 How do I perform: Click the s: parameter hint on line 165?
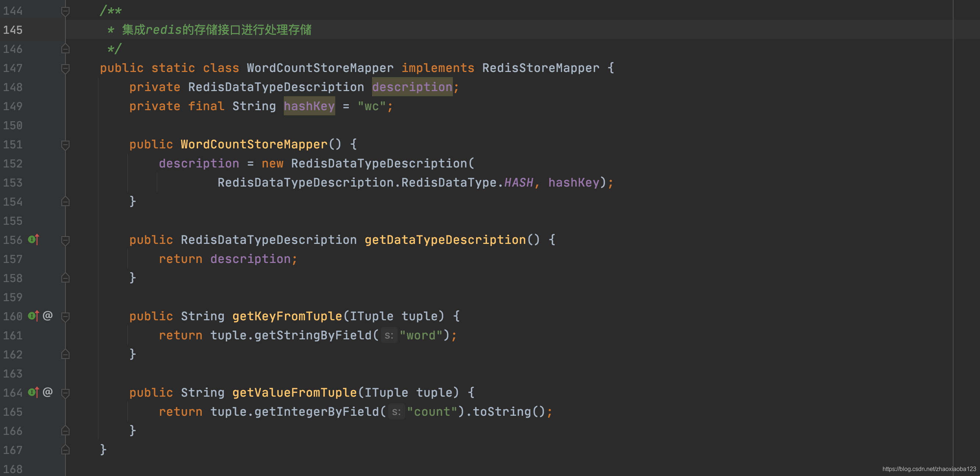(x=396, y=412)
